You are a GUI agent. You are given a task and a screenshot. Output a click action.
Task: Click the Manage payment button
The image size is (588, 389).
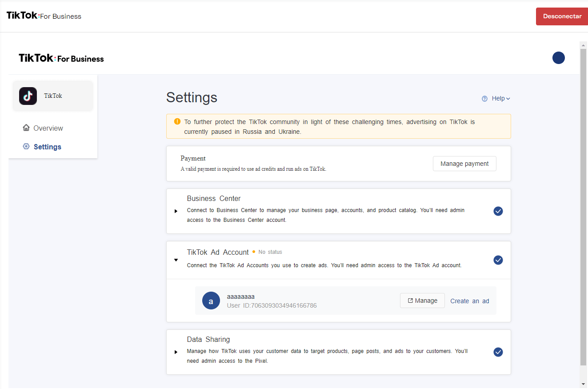click(x=464, y=164)
